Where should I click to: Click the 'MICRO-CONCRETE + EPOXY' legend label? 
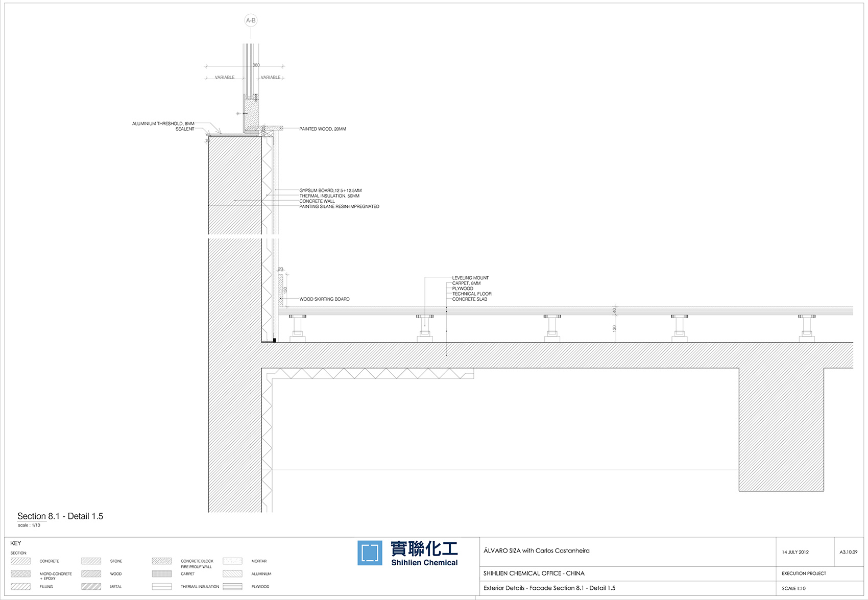click(x=56, y=576)
